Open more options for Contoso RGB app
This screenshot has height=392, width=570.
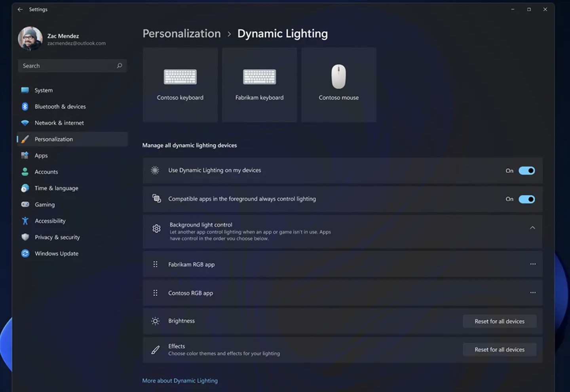point(533,293)
